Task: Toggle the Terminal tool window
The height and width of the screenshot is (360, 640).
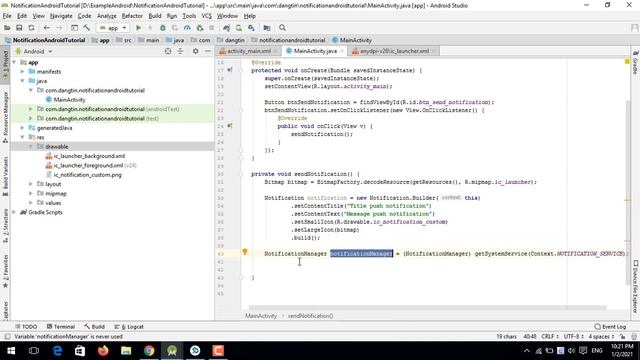Action: (60, 327)
